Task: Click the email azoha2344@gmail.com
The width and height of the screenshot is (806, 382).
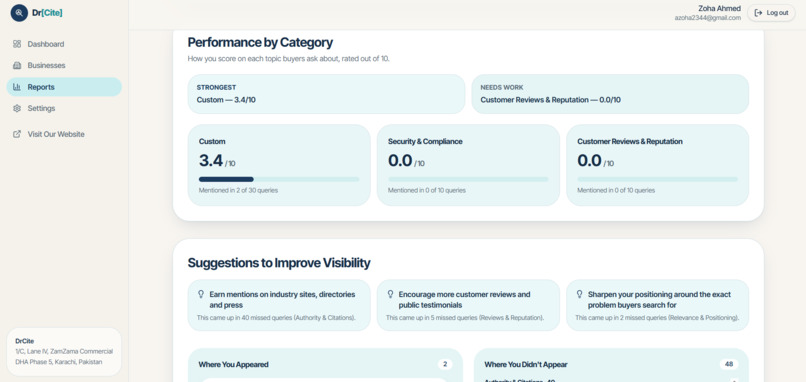Action: coord(708,18)
